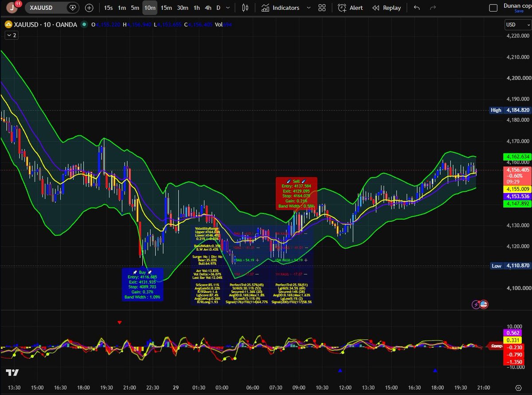
Task: Switch to the 30m timeframe
Action: click(x=182, y=8)
